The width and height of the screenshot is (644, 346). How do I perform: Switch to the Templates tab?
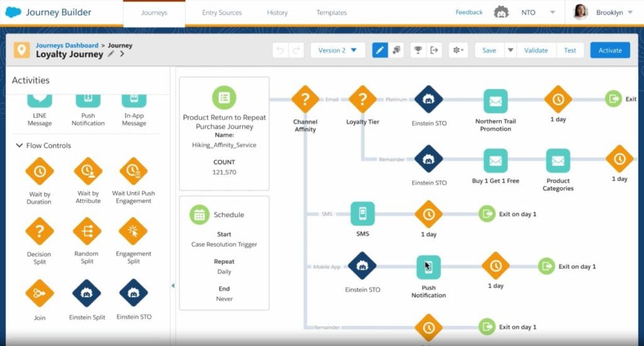point(331,13)
